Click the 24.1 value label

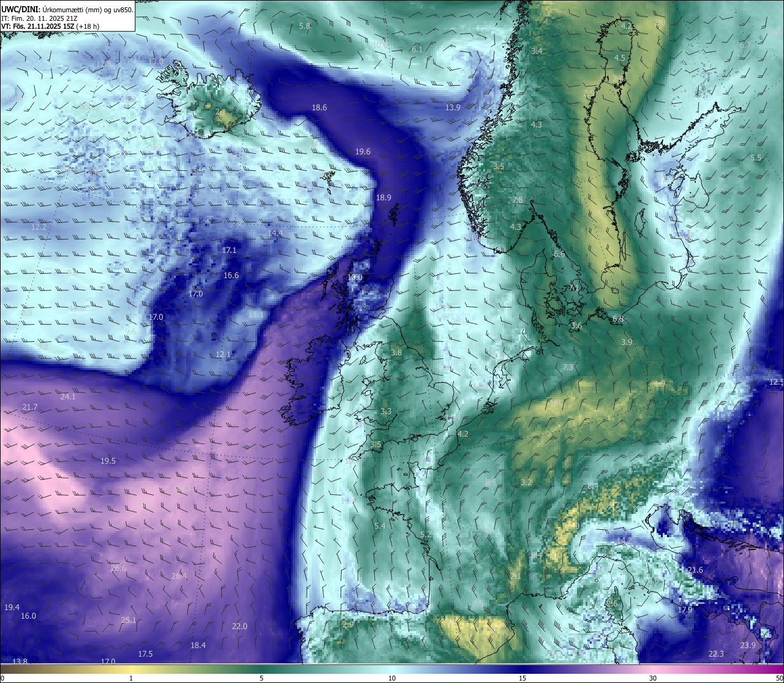[x=68, y=396]
